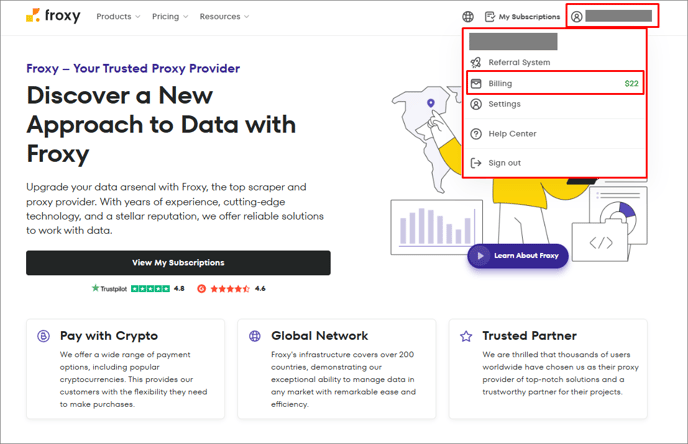Click View My Subscriptions button

tap(178, 263)
